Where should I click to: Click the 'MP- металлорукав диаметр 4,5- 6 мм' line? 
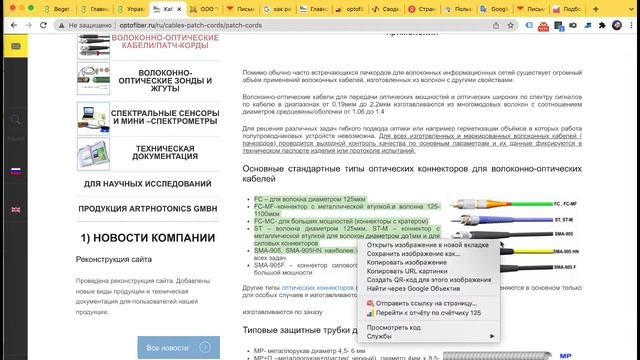tap(309, 351)
